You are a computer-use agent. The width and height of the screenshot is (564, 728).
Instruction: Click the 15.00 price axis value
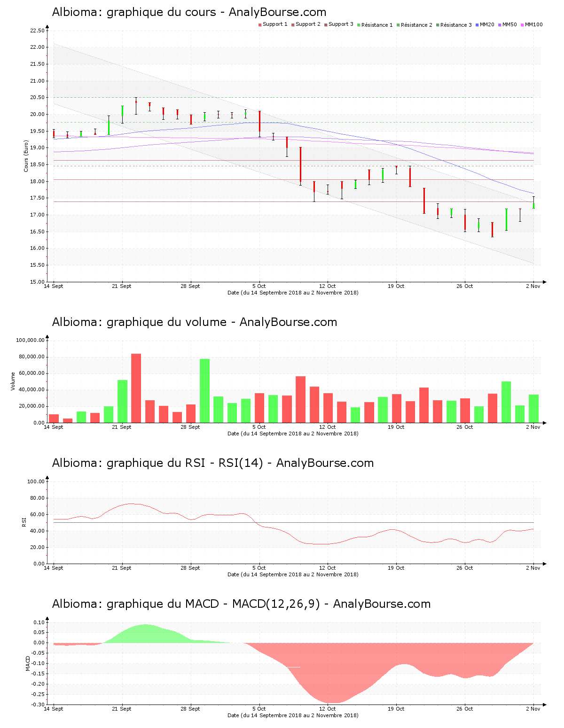click(x=37, y=282)
